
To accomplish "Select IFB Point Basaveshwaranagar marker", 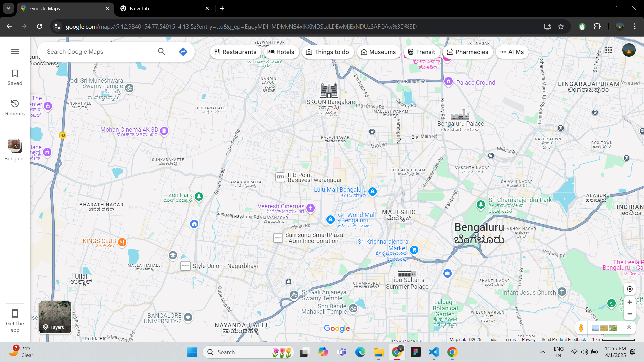I will [280, 177].
